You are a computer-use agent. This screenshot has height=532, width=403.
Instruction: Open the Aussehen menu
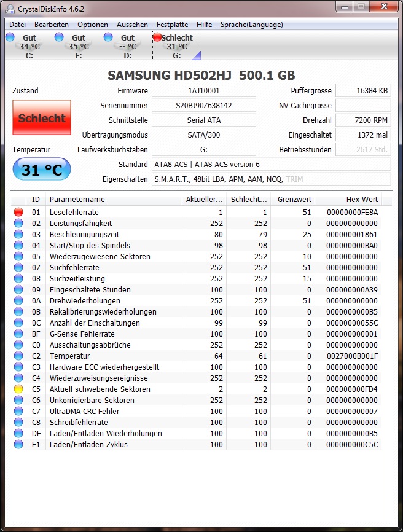(x=132, y=25)
